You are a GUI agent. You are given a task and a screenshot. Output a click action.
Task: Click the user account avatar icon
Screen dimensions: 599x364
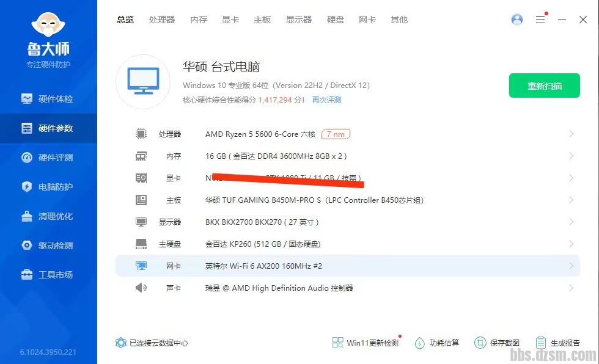click(x=517, y=20)
